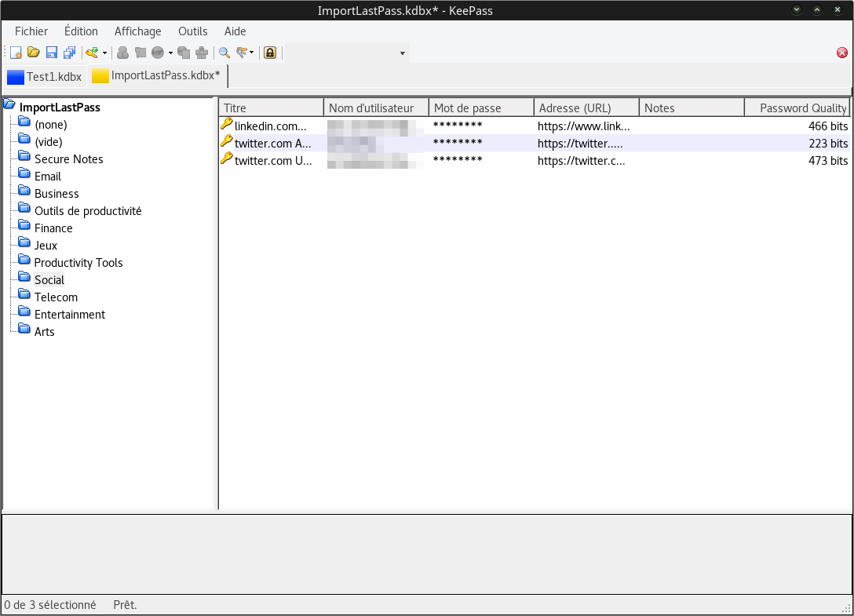Screen dimensions: 854x616
Task: Click the Save All databases icon
Action: tap(69, 53)
